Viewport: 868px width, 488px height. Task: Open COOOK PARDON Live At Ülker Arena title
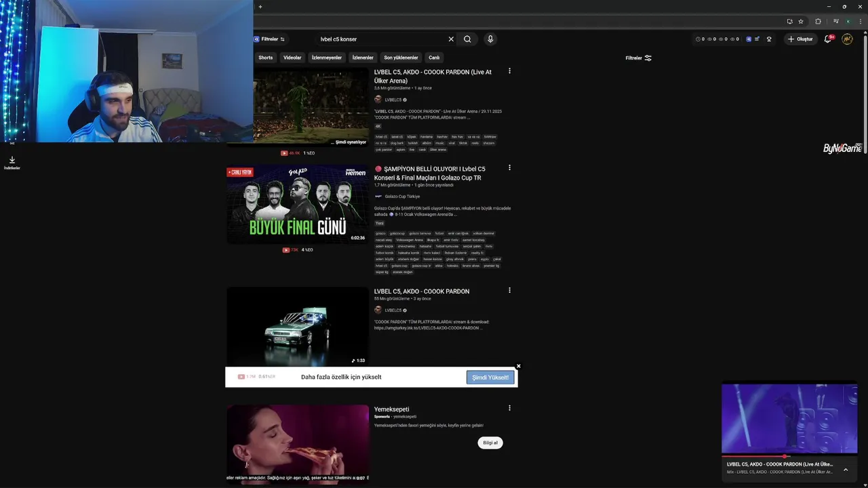433,76
